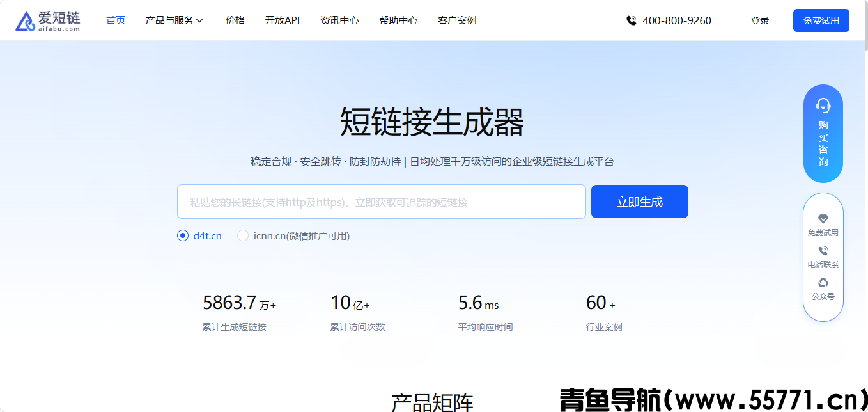The height and width of the screenshot is (412, 868).
Task: Click the 公众号 label in side panel
Action: (823, 297)
